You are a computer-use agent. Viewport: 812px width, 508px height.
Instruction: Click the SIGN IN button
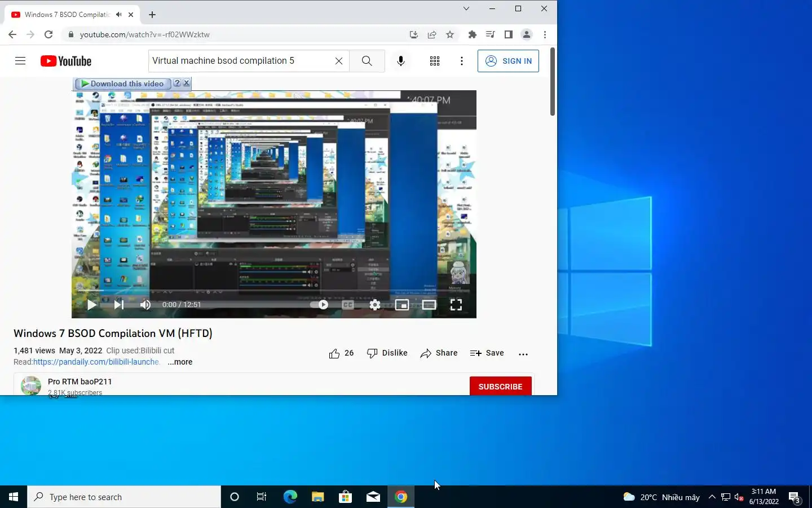click(508, 61)
